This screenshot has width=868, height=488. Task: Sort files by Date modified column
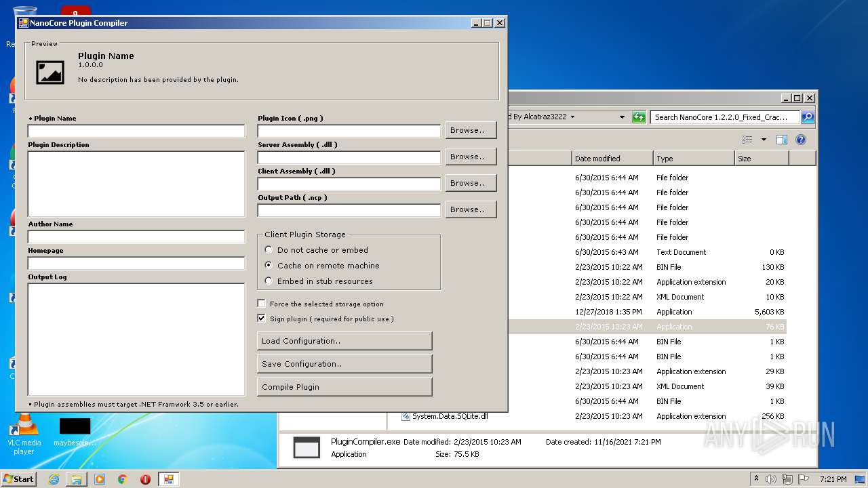[x=612, y=158]
